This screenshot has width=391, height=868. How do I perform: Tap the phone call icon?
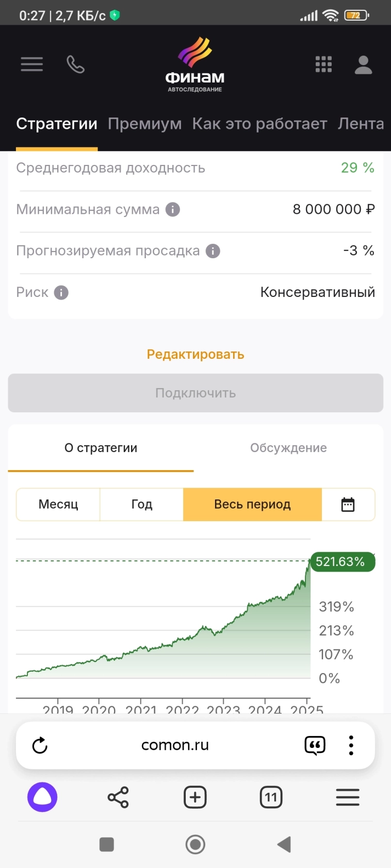pos(75,64)
